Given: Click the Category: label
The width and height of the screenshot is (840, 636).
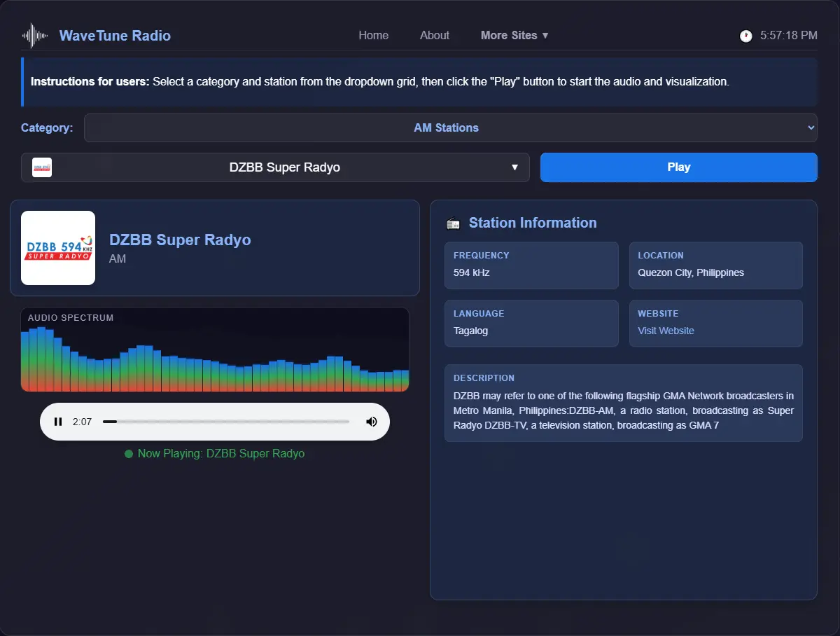Looking at the screenshot, I should (x=47, y=127).
